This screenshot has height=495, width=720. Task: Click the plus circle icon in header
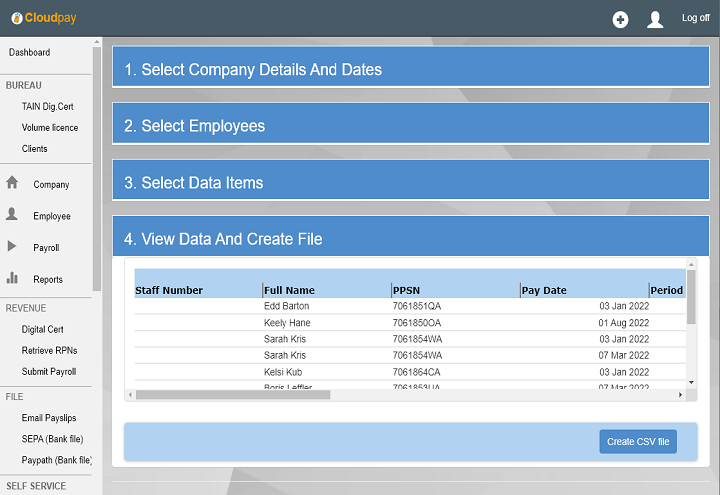[x=620, y=19]
